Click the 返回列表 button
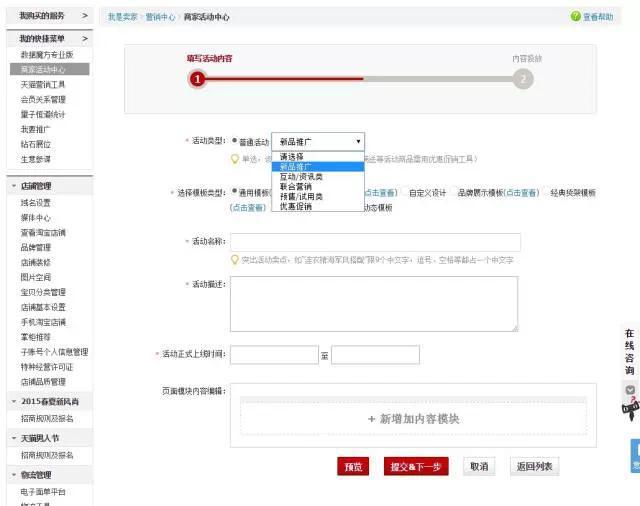This screenshot has width=640, height=506. coord(534,466)
